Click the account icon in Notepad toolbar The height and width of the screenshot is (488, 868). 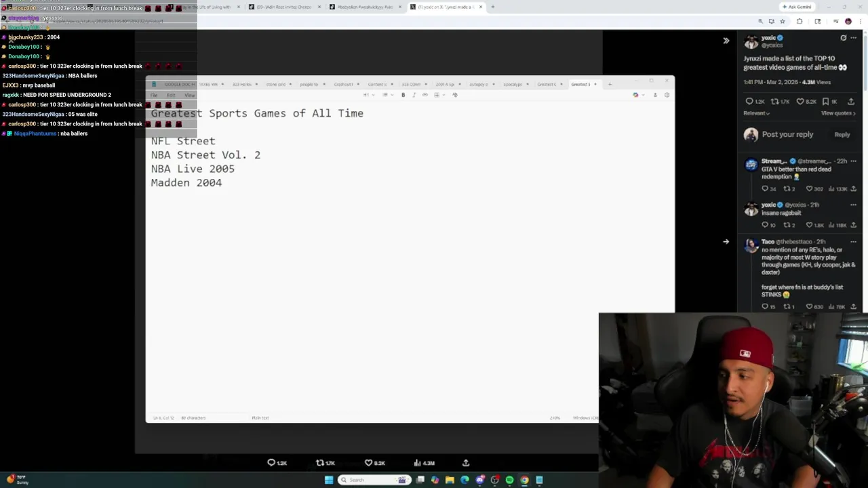pos(655,95)
